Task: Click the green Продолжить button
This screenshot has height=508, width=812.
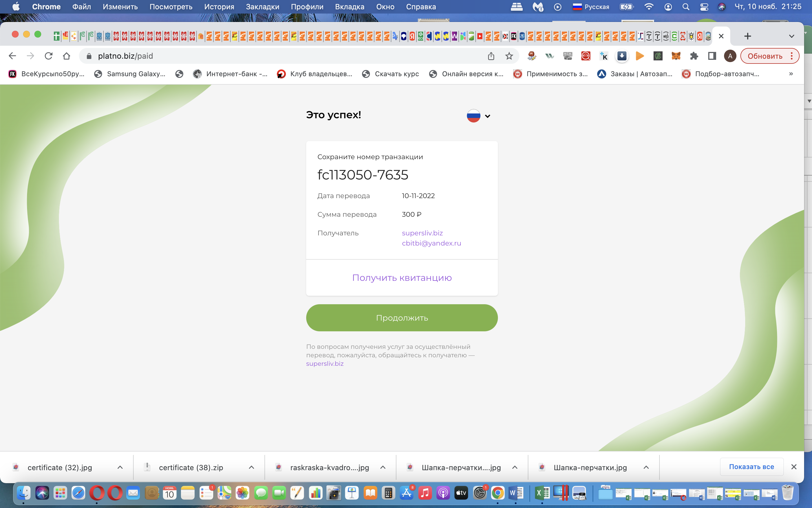Action: pyautogui.click(x=402, y=317)
